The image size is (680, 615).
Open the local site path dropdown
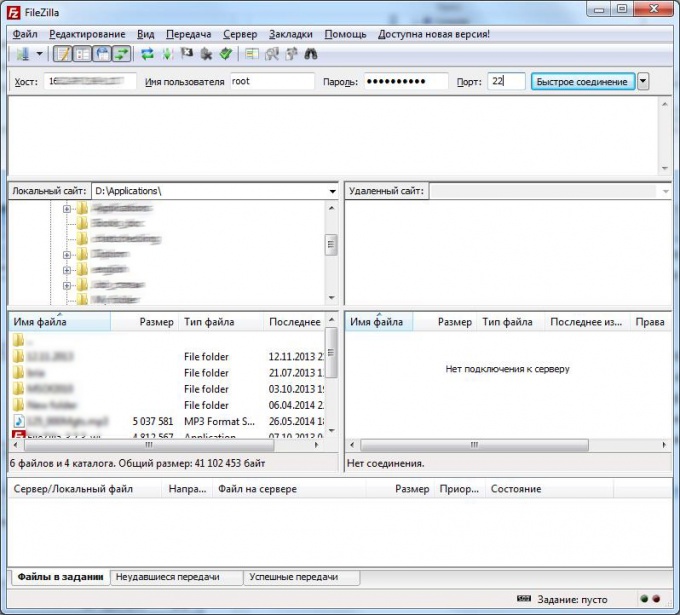click(x=332, y=190)
